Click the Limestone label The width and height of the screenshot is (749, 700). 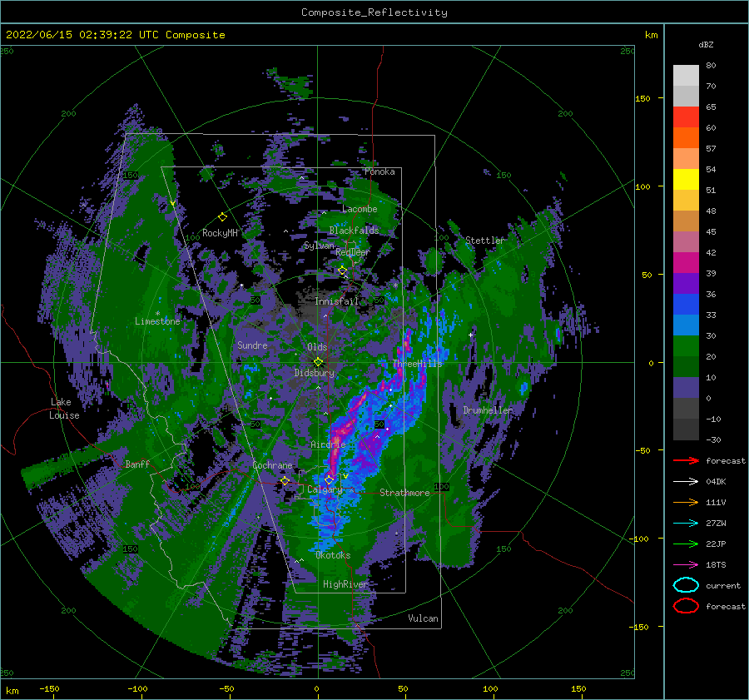(x=157, y=321)
